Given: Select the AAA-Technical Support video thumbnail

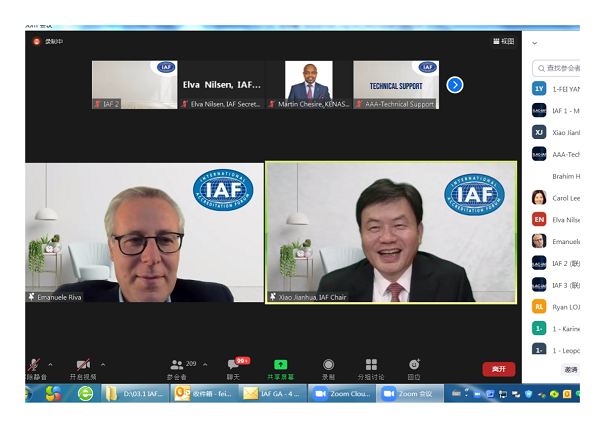Looking at the screenshot, I should [x=396, y=85].
